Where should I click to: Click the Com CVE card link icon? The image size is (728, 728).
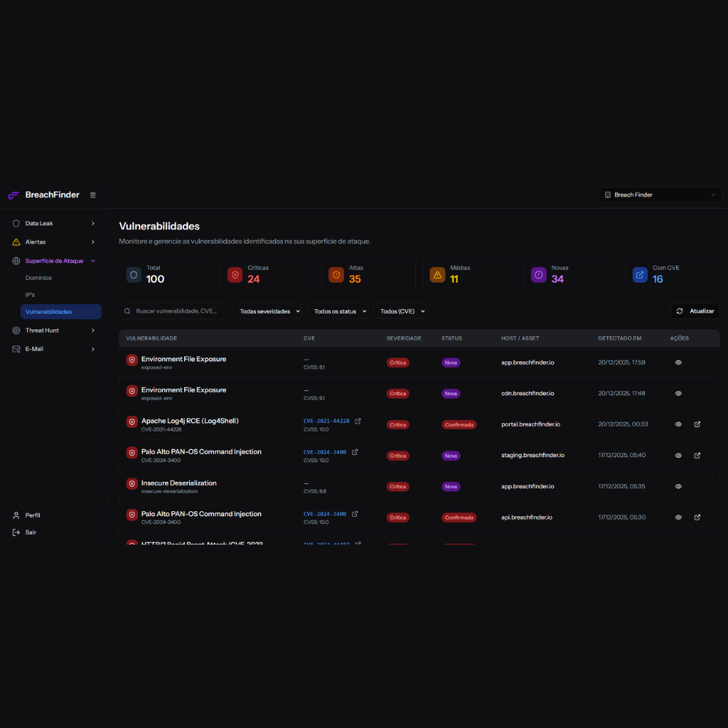coord(640,274)
